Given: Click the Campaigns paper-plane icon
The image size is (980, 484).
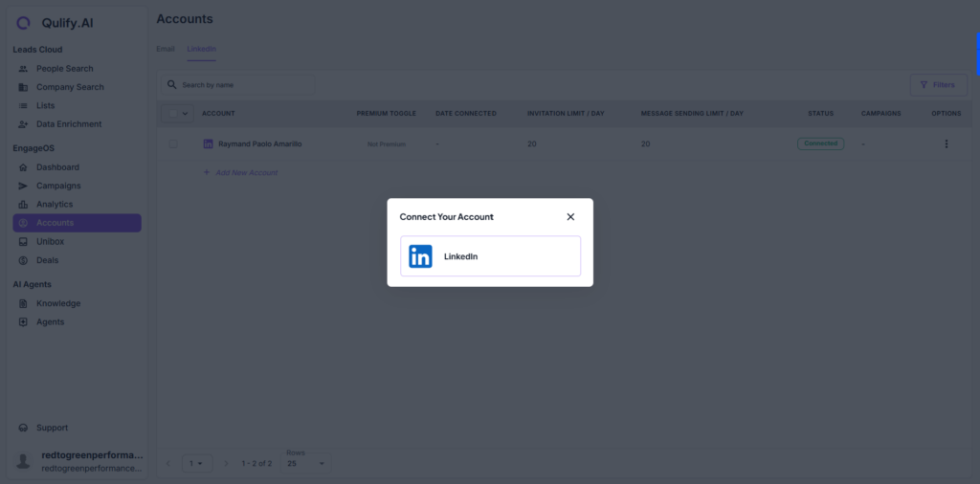Looking at the screenshot, I should coord(23,186).
